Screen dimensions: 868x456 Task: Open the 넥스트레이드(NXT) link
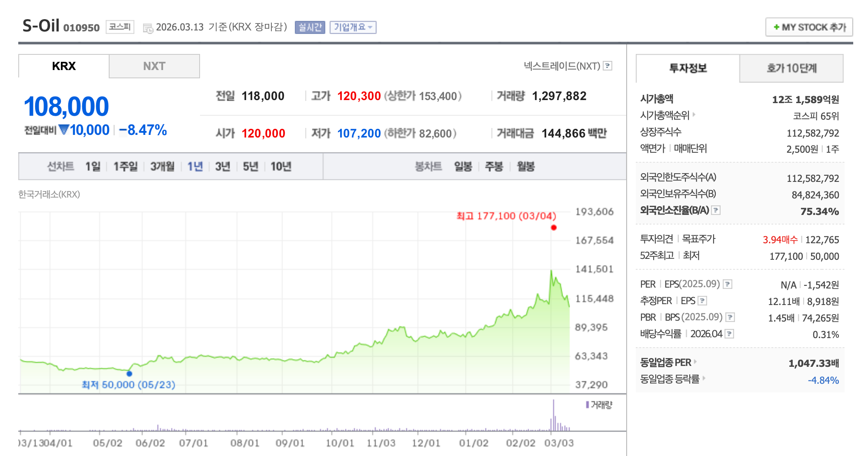[x=562, y=66]
